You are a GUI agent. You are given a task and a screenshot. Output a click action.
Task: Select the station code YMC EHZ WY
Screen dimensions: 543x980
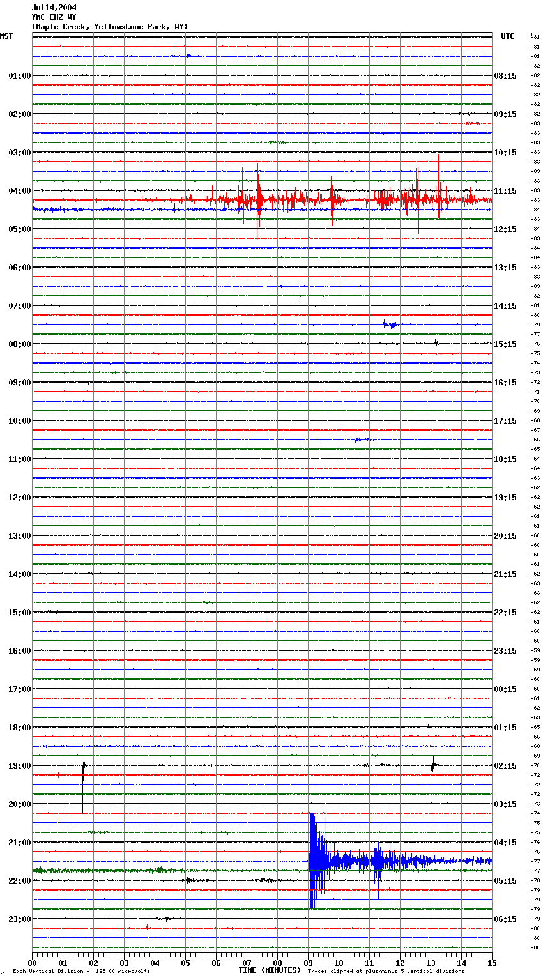[x=54, y=17]
